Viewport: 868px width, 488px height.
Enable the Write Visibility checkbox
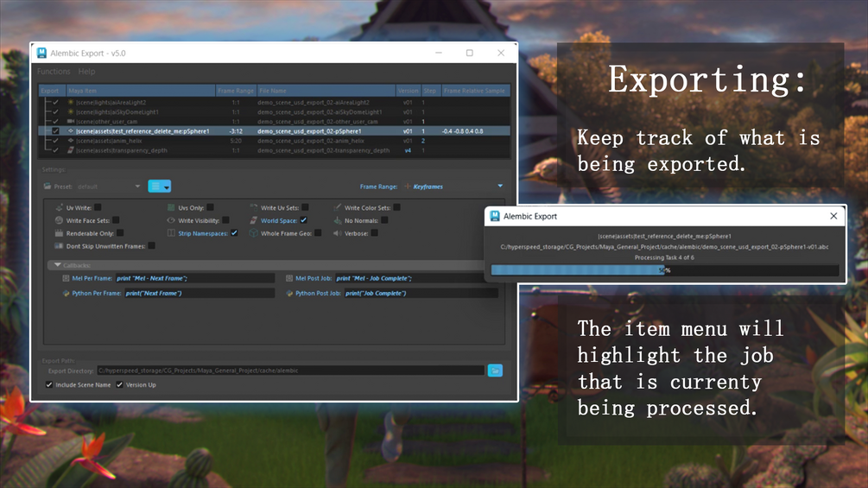pyautogui.click(x=225, y=220)
